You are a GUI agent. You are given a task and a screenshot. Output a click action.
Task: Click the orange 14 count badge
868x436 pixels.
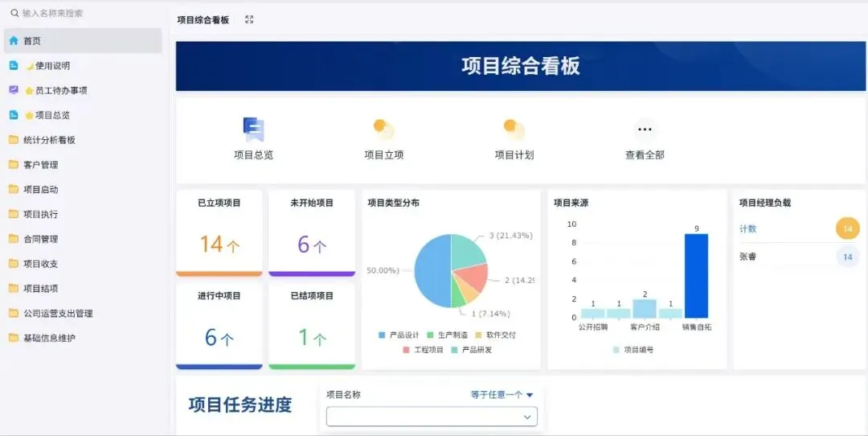(x=848, y=228)
